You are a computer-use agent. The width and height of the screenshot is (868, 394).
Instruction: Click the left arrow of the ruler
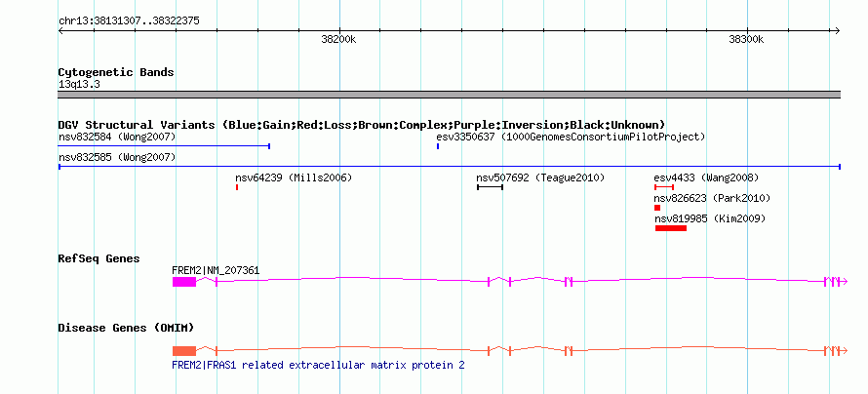[x=60, y=31]
